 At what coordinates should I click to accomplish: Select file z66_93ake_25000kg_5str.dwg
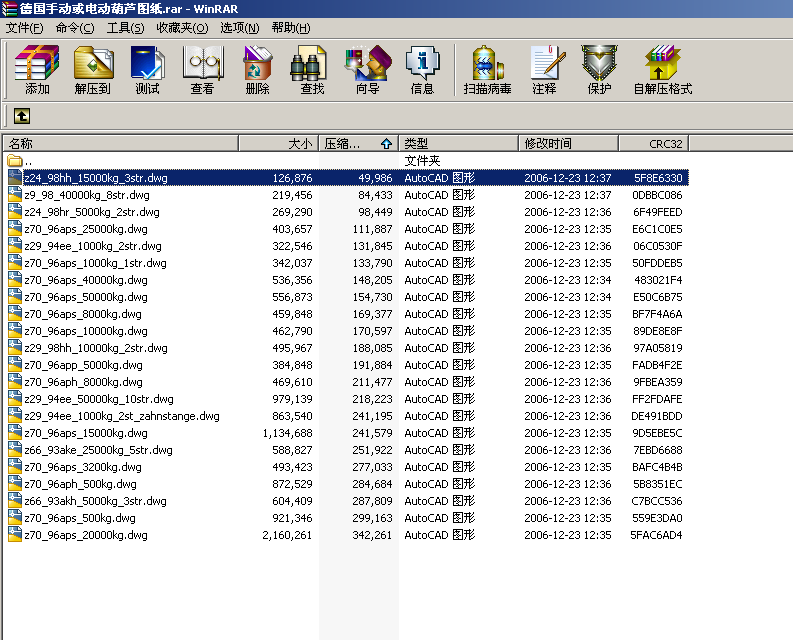coord(348,450)
